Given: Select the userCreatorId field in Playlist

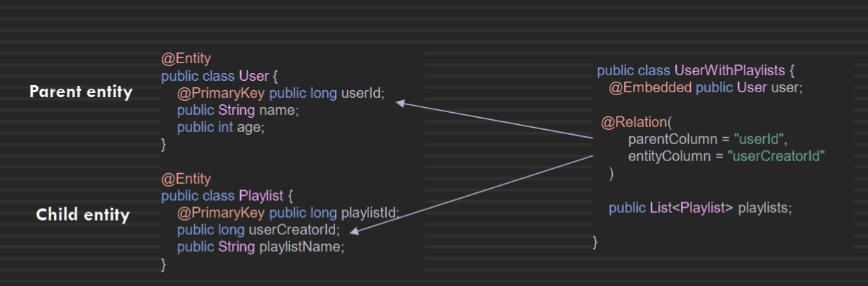Looking at the screenshot, I should (293, 230).
